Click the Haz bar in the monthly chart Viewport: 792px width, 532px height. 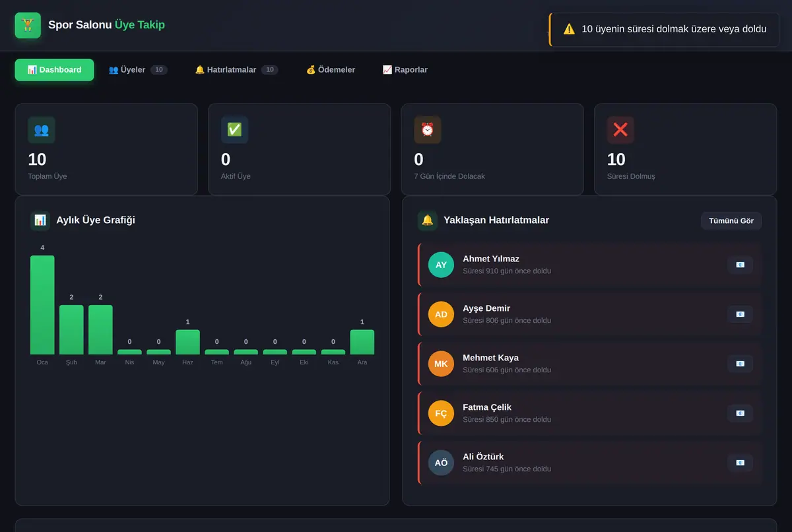point(187,342)
